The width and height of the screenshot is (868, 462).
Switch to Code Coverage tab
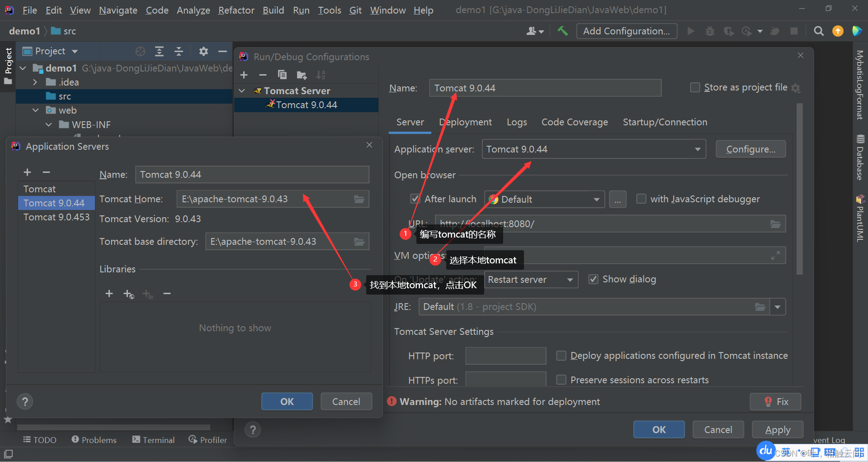(575, 122)
